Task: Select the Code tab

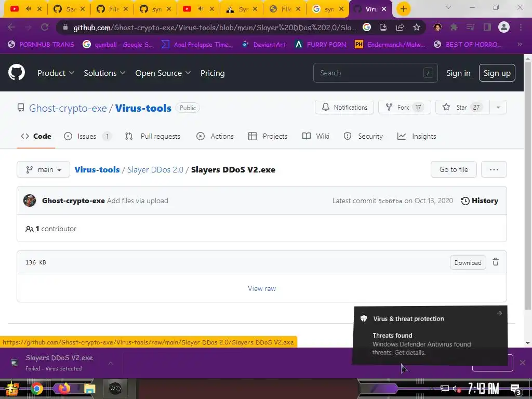Action: 36,136
